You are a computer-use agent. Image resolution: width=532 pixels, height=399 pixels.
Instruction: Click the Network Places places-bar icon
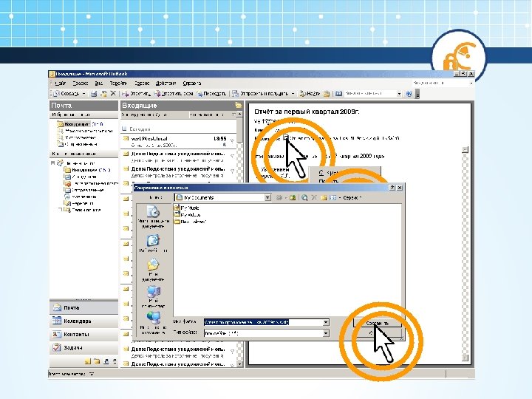click(154, 323)
